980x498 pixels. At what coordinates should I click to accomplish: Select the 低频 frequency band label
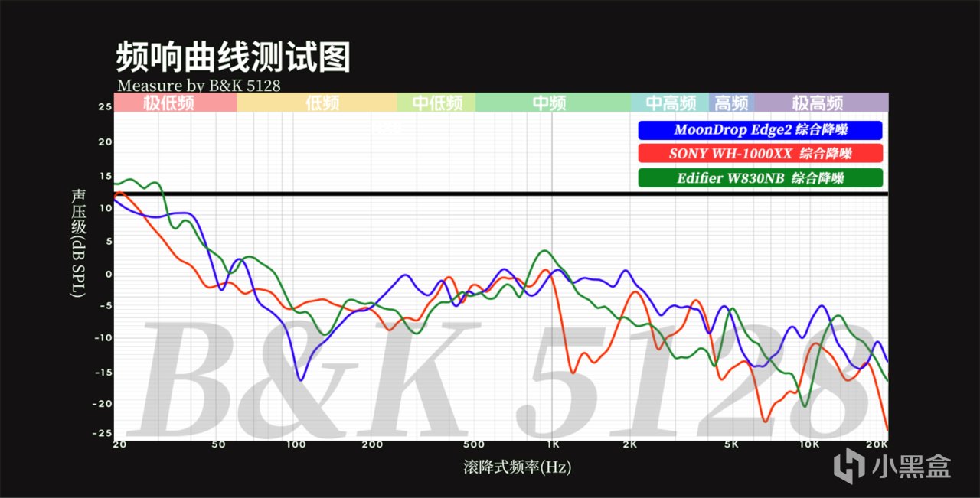point(321,103)
